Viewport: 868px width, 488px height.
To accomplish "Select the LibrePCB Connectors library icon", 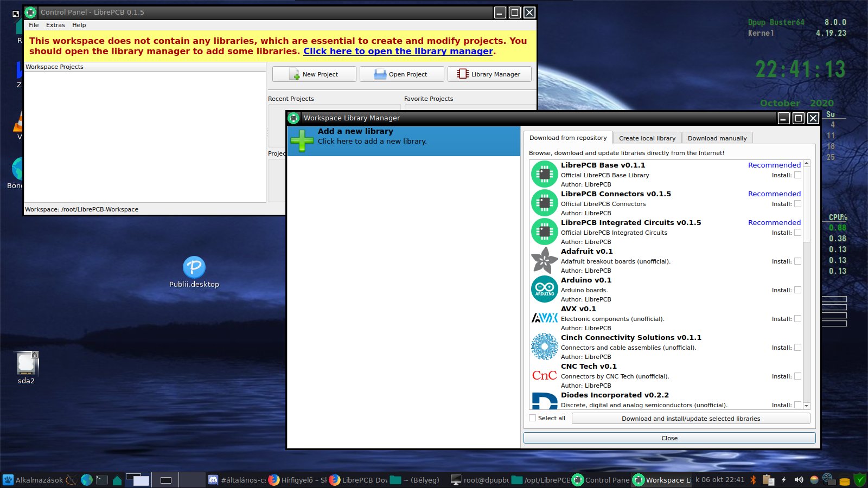I will pos(544,203).
